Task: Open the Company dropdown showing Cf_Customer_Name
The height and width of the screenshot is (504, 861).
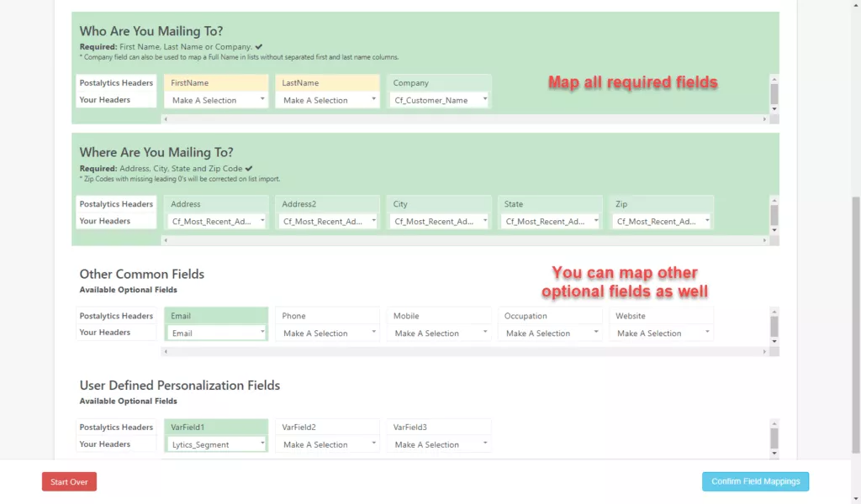Action: (x=439, y=100)
